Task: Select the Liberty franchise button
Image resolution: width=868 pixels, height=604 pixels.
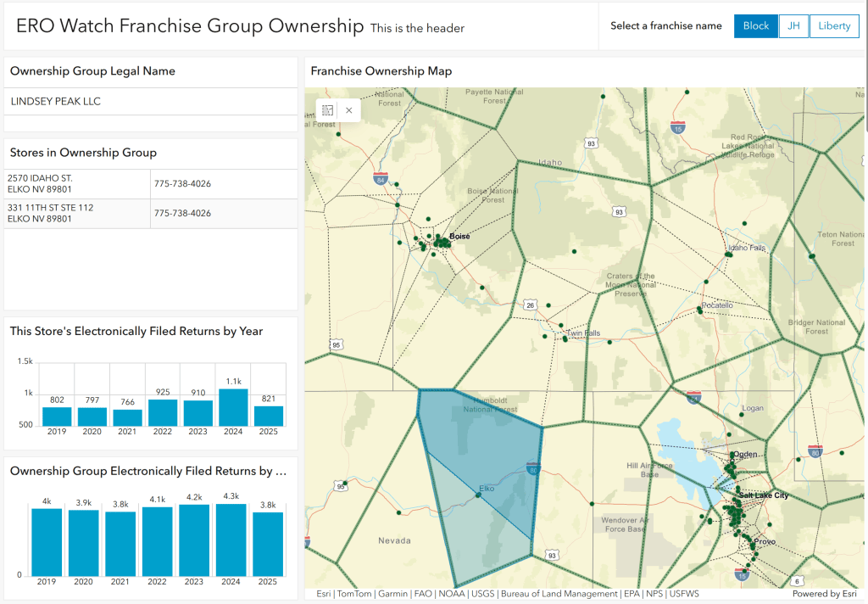Action: point(834,26)
